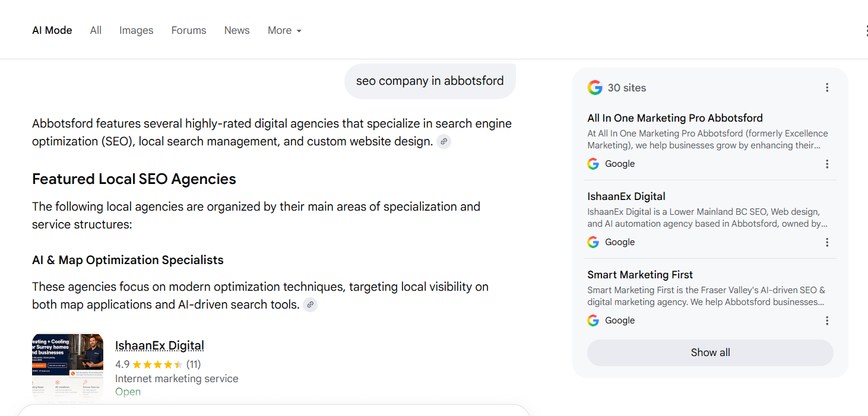Expand the More dropdown menu
This screenshot has height=416, width=868.
[284, 30]
